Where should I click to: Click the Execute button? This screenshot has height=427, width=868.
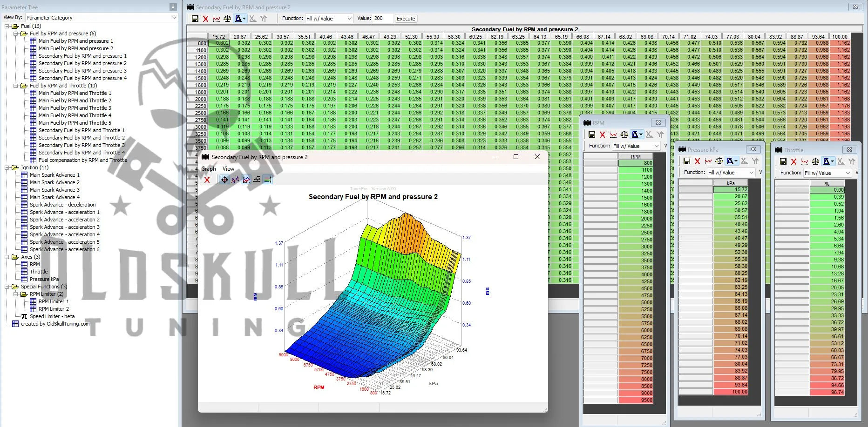pos(406,19)
